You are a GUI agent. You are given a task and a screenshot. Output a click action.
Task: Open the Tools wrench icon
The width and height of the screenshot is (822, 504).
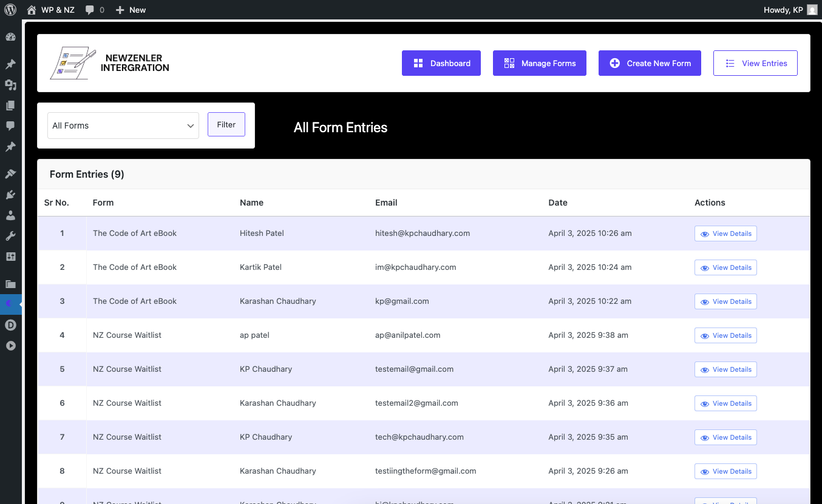pyautogui.click(x=10, y=236)
